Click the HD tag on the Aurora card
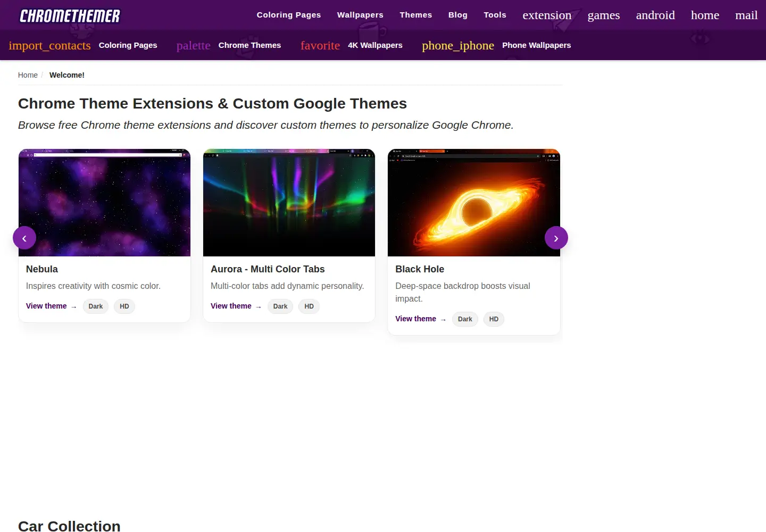Image resolution: width=766 pixels, height=532 pixels. 309,306
